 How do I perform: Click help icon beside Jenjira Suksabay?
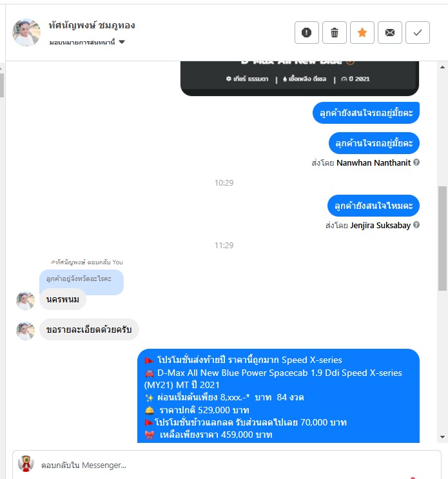point(416,225)
